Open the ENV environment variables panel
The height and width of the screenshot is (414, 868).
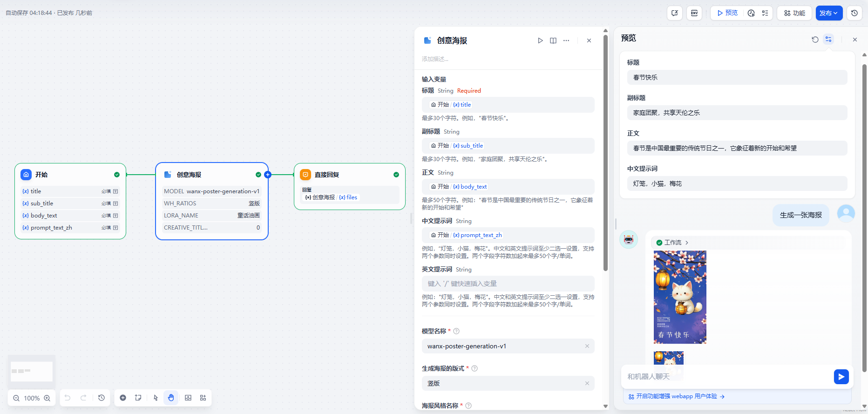694,13
